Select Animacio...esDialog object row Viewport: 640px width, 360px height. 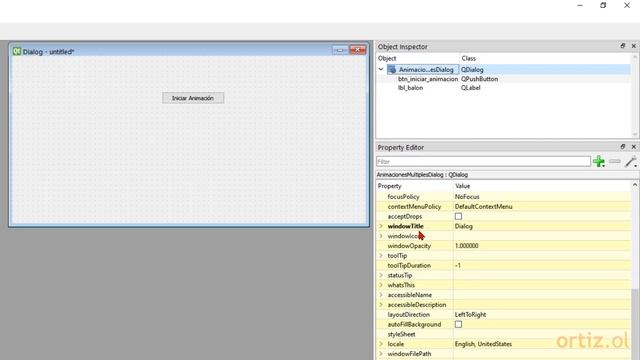point(503,70)
